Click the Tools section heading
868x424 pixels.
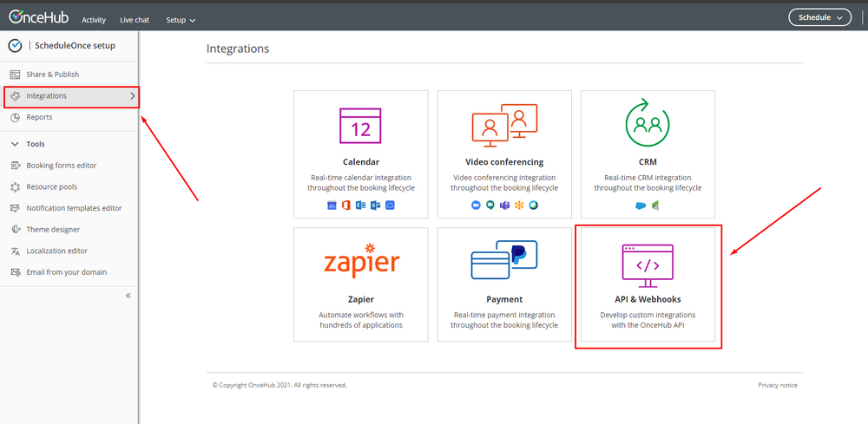[x=36, y=144]
